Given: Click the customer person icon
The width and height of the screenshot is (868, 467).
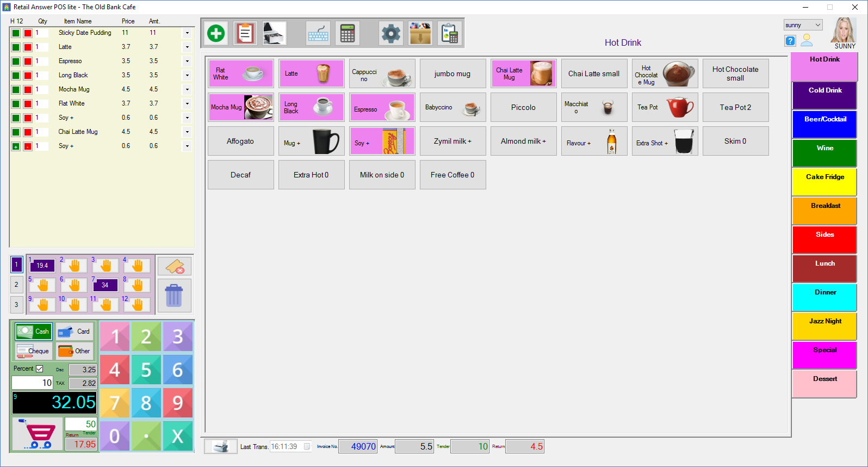Looking at the screenshot, I should [807, 40].
